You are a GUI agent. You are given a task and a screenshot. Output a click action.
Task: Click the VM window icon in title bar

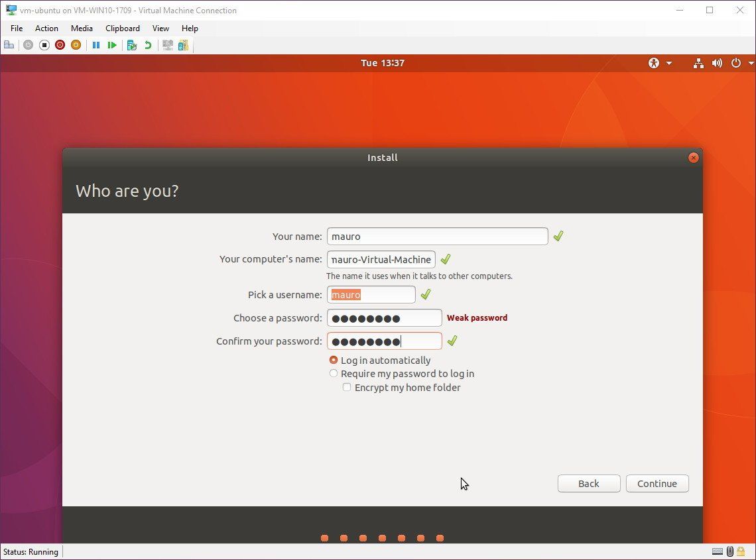click(x=11, y=10)
